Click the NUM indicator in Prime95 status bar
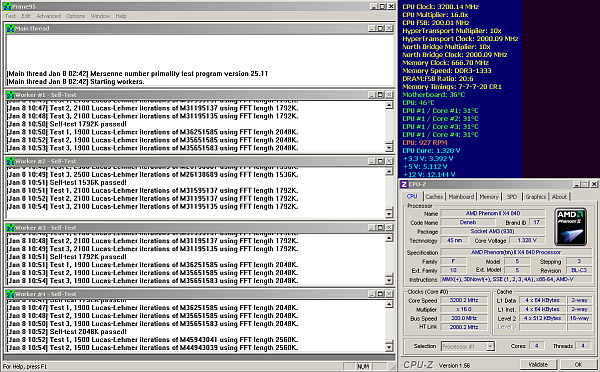This screenshot has width=600, height=372. pos(363,366)
